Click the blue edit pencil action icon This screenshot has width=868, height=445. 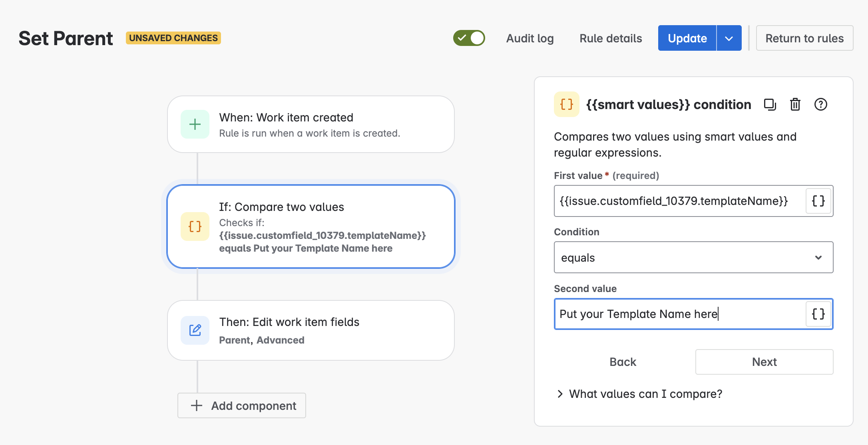pos(195,330)
